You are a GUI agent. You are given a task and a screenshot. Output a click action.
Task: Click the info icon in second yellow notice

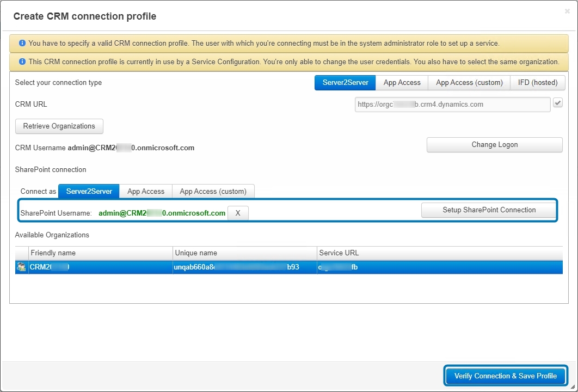coord(22,62)
